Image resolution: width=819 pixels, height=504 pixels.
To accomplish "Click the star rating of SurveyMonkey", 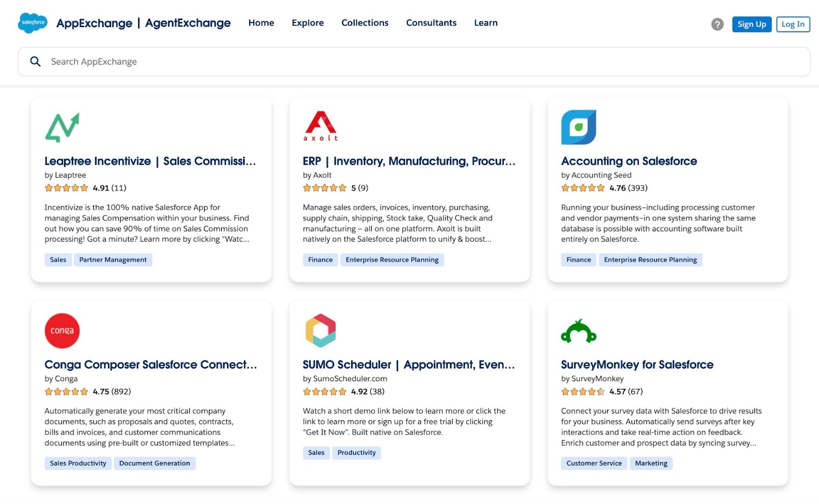I will (583, 391).
